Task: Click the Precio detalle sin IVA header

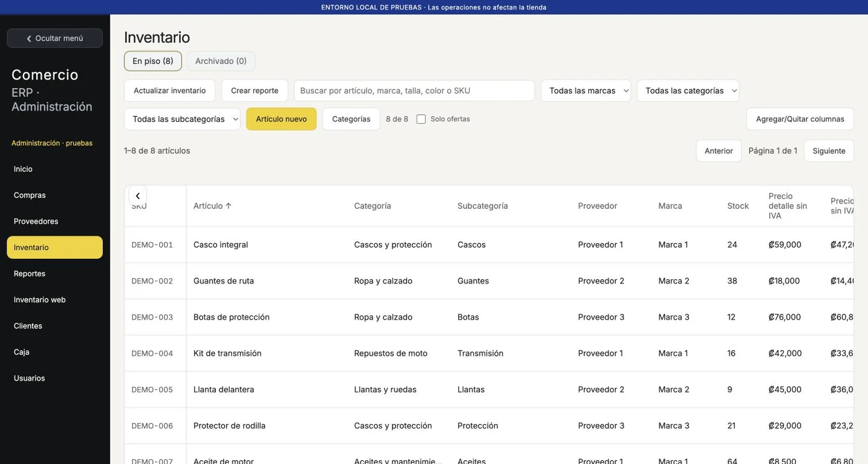Action: point(788,206)
